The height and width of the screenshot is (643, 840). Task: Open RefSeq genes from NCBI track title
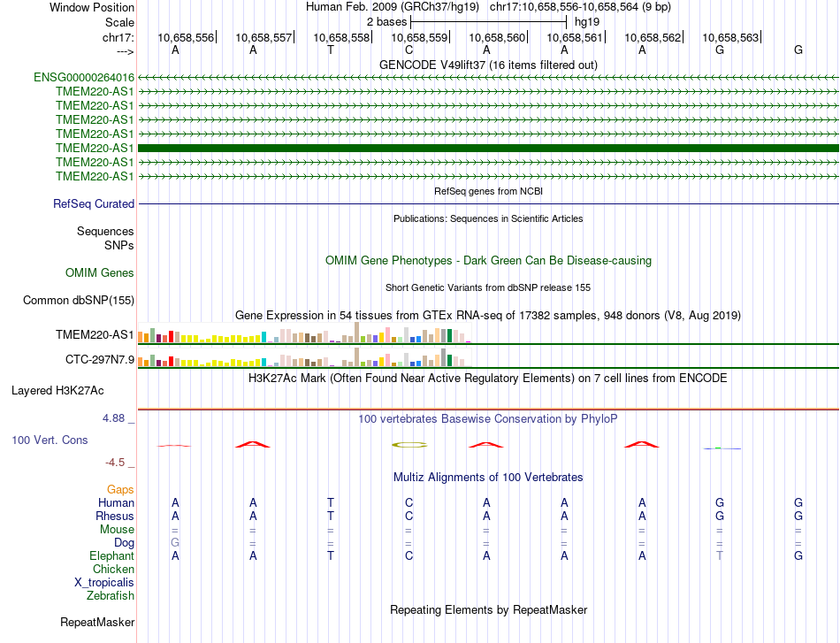click(488, 191)
